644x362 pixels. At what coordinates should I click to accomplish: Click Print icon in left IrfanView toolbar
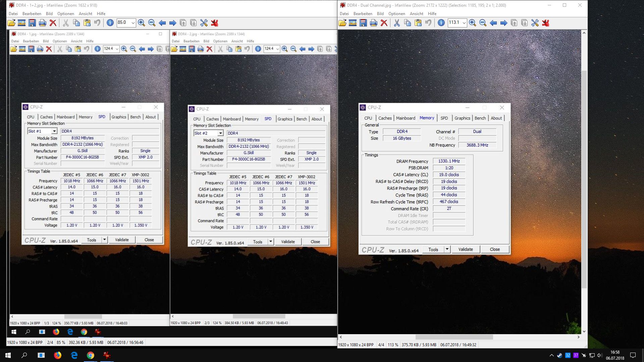click(42, 23)
